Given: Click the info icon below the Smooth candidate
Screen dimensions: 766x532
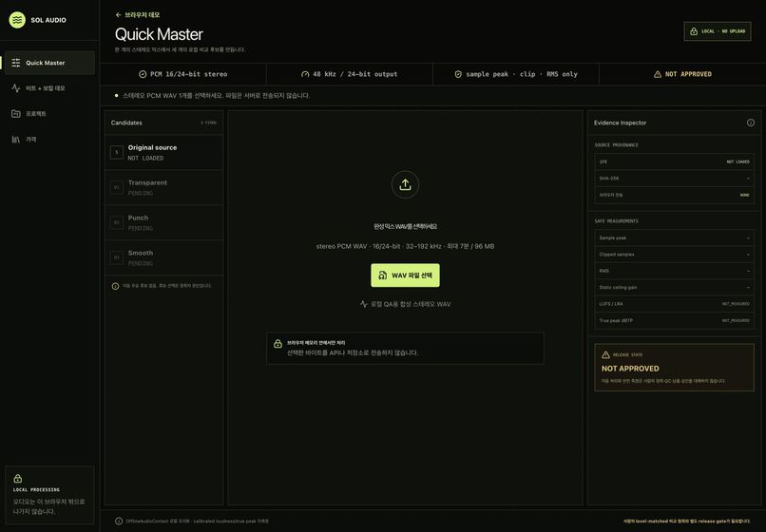Looking at the screenshot, I should coord(115,286).
